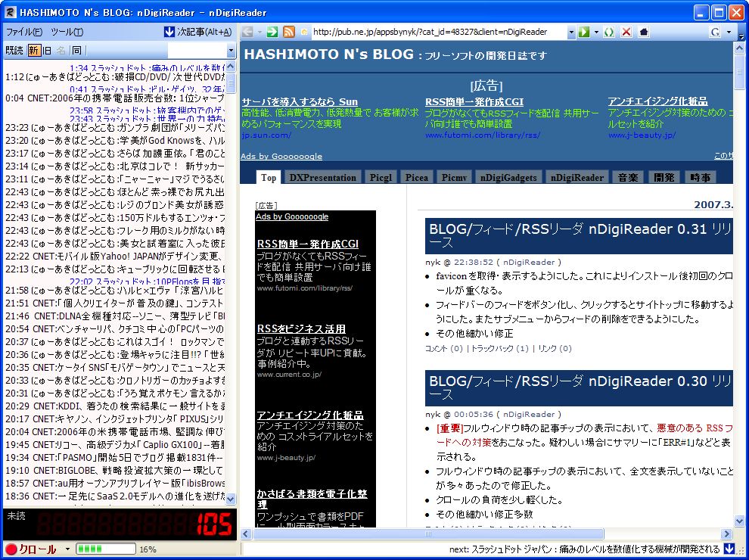
Task: Switch to the Top blog tab
Action: (x=269, y=177)
